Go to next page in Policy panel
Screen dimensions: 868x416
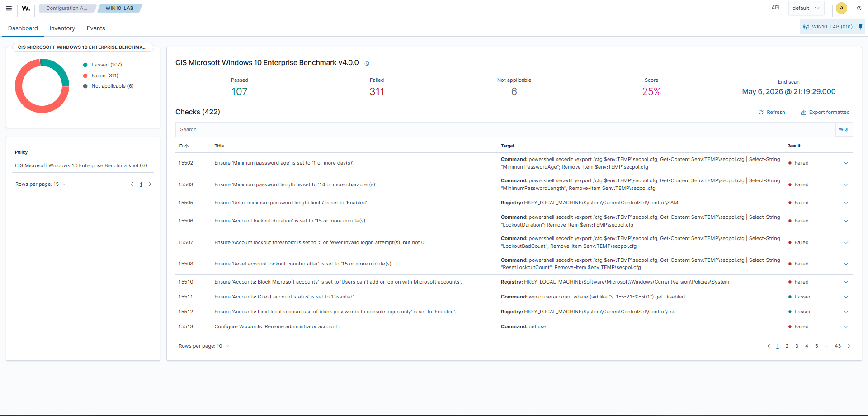tap(150, 184)
